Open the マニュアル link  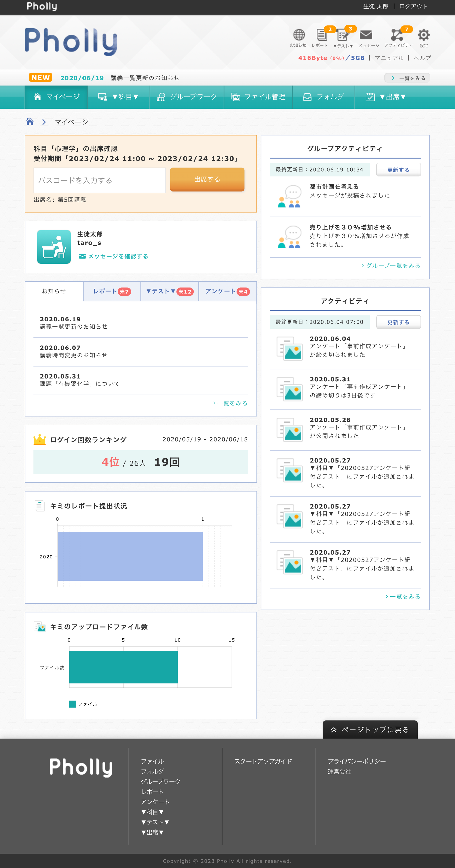coord(389,58)
